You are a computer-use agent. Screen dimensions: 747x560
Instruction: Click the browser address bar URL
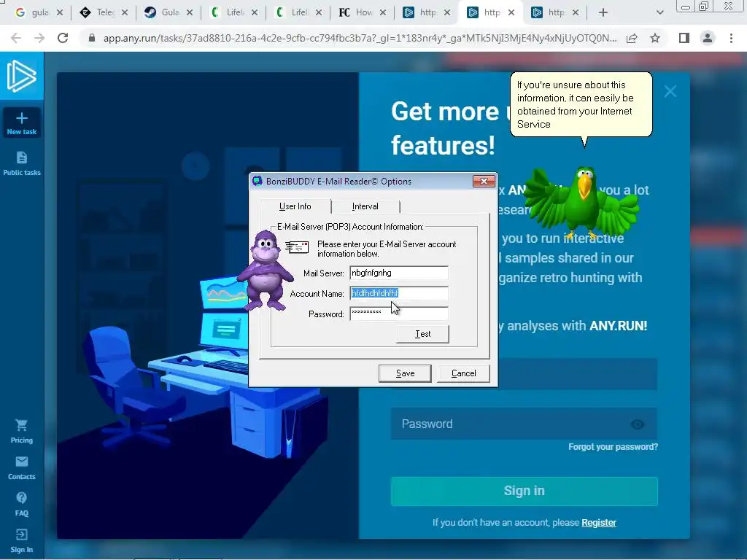tap(360, 38)
